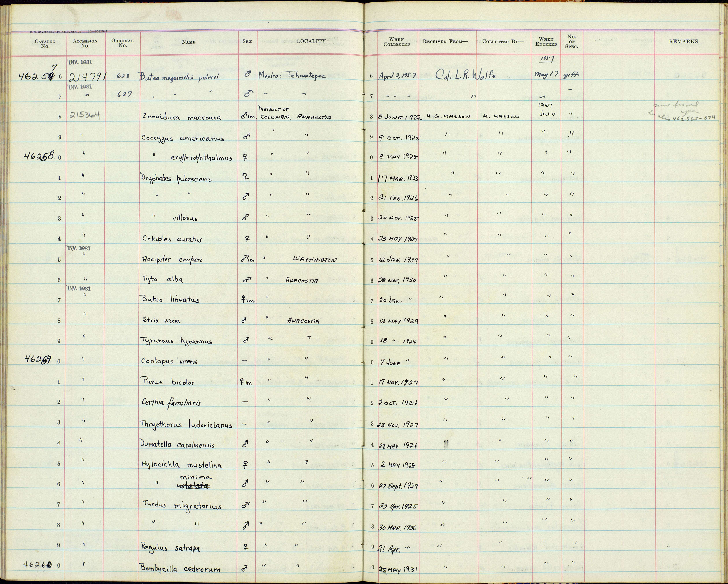Viewport: 728px width, 584px height.
Task: Click original number 627
Action: click(124, 95)
